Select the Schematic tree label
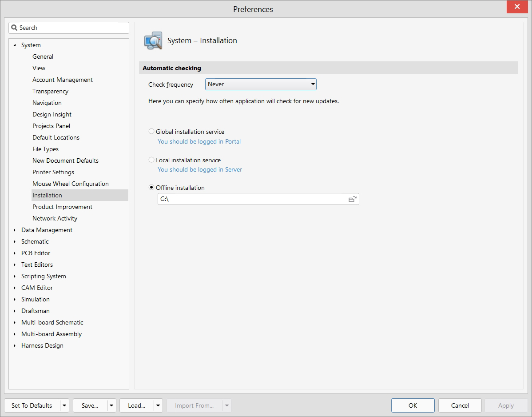Image resolution: width=532 pixels, height=417 pixels. point(35,241)
